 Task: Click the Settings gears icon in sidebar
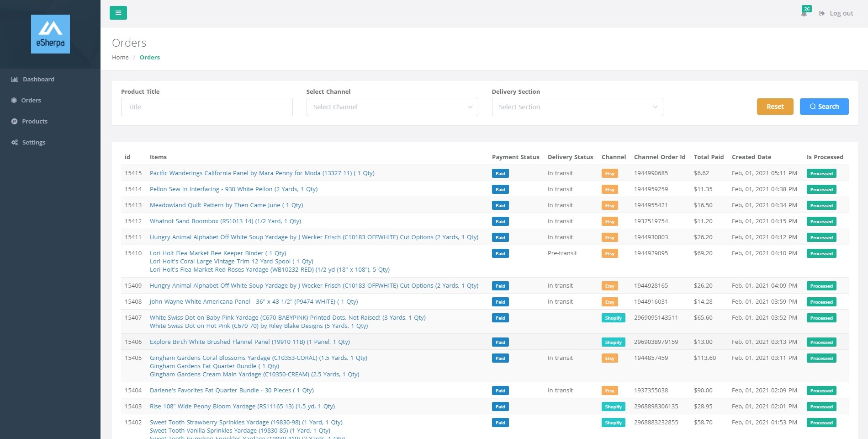click(15, 142)
